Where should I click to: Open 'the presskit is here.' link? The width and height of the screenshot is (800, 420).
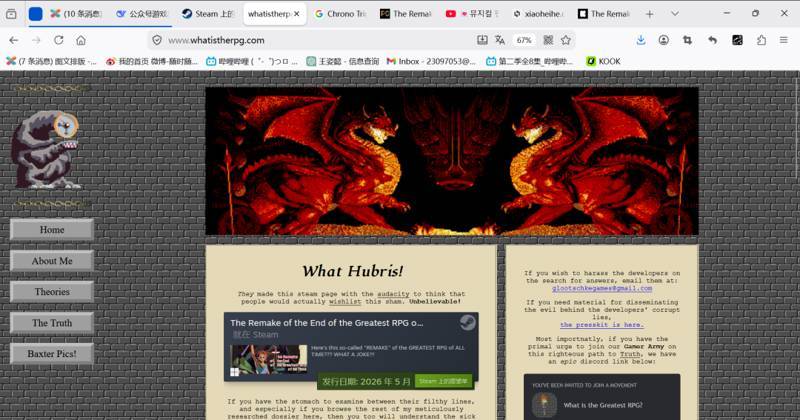click(602, 325)
